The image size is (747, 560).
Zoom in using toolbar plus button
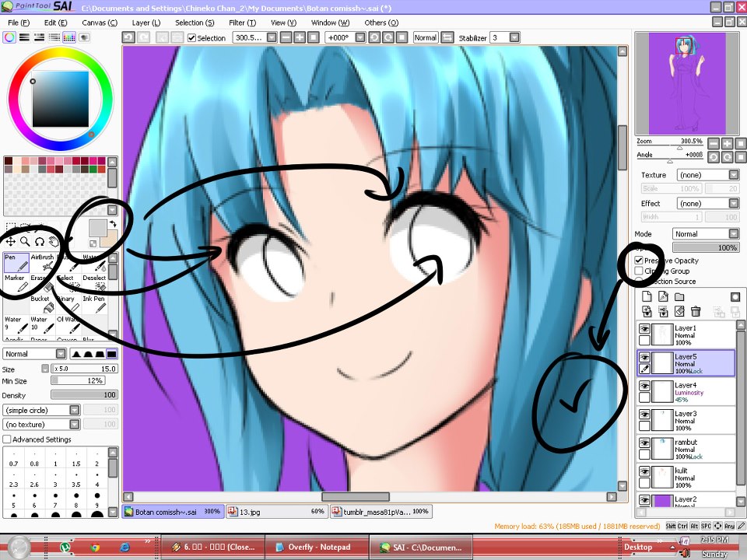[299, 37]
